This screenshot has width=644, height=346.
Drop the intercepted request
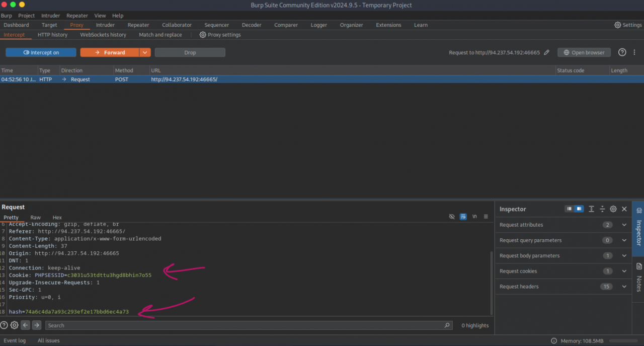pos(190,52)
